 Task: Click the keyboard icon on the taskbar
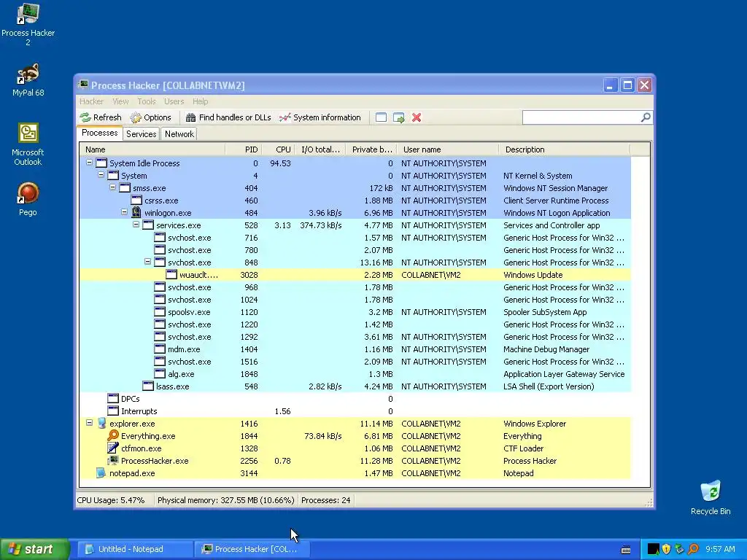[626, 550]
